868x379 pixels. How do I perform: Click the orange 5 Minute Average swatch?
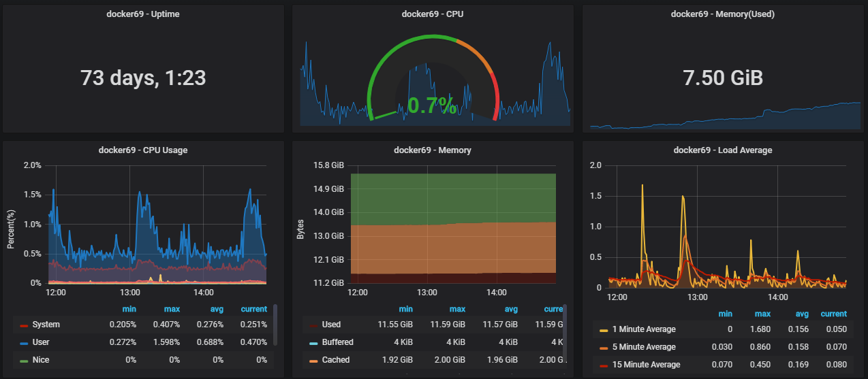(x=604, y=348)
